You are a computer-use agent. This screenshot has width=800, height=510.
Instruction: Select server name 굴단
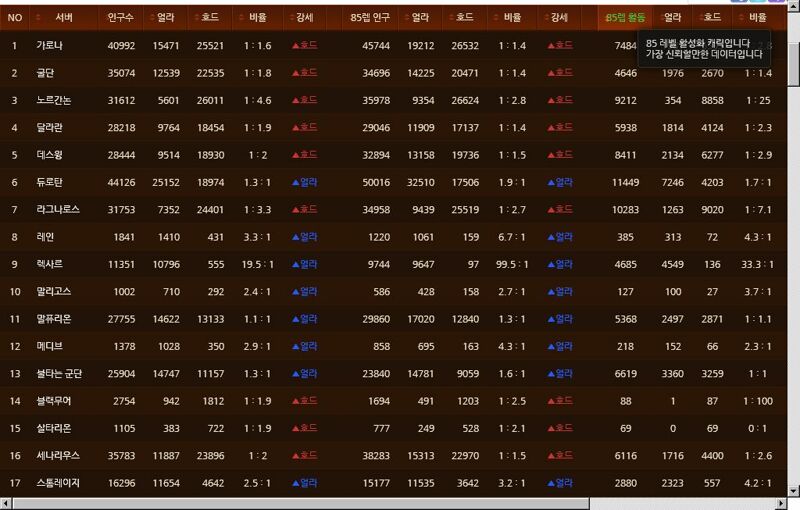pos(45,73)
